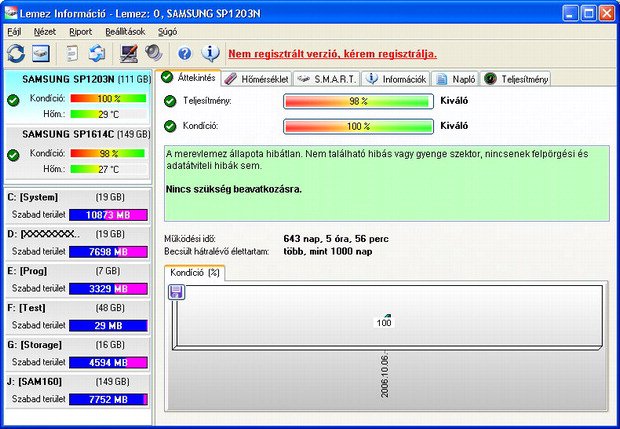Screen dimensions: 620x429
Task: Click the application icon in title bar
Action: 11,13
